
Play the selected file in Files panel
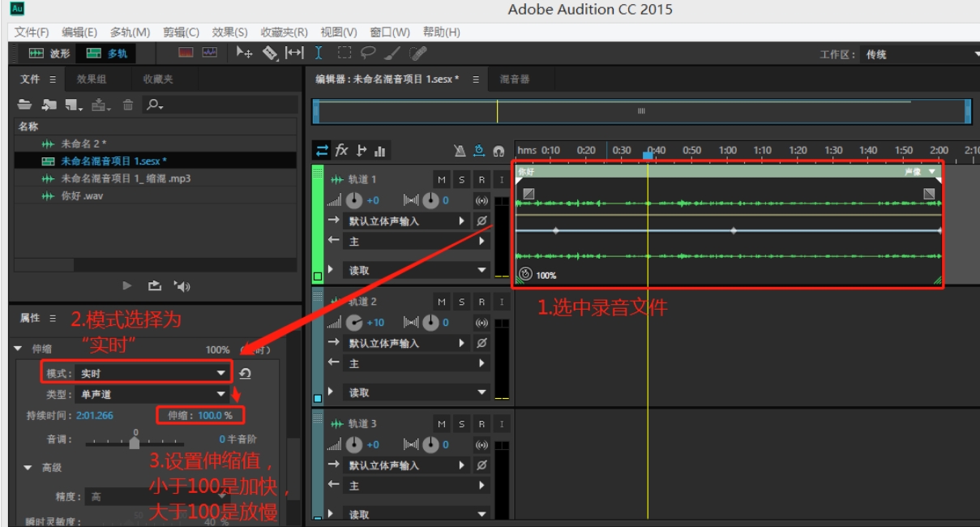click(126, 285)
